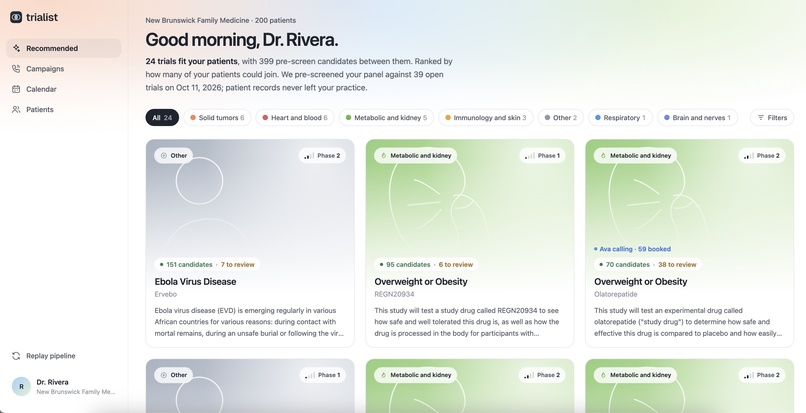Click Metabolic and kidney tag on REGN20934 card

tap(415, 155)
